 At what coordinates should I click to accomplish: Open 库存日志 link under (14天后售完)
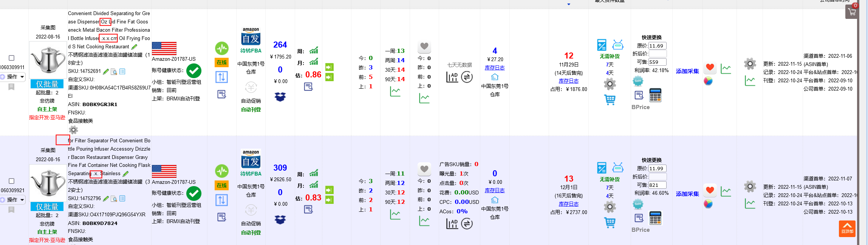point(569,81)
